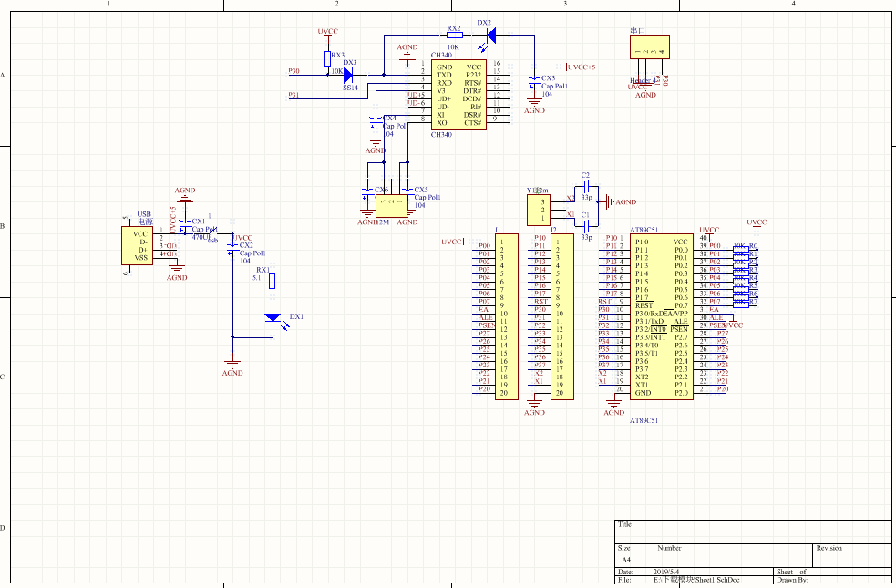896x588 pixels.
Task: Click the DTR# pin label on CH340
Action: pos(472,91)
